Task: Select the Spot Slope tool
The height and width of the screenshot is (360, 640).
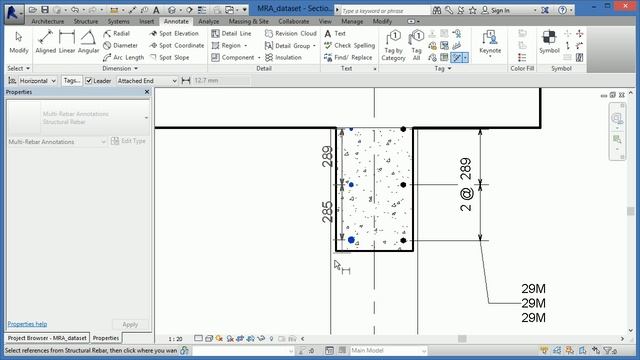Action: (169, 58)
